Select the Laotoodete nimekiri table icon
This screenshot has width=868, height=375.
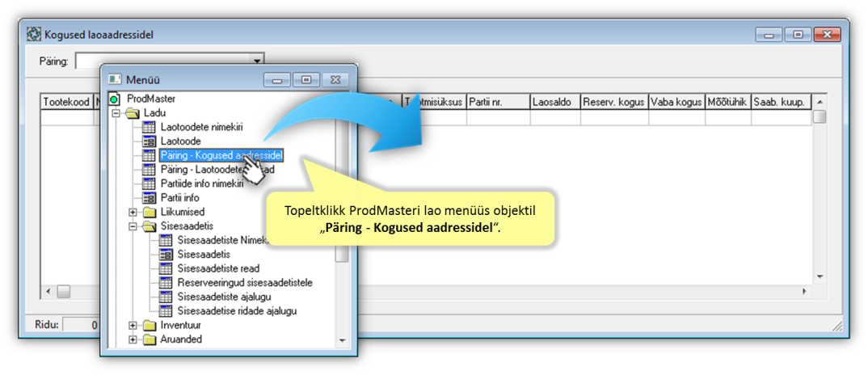pyautogui.click(x=149, y=128)
